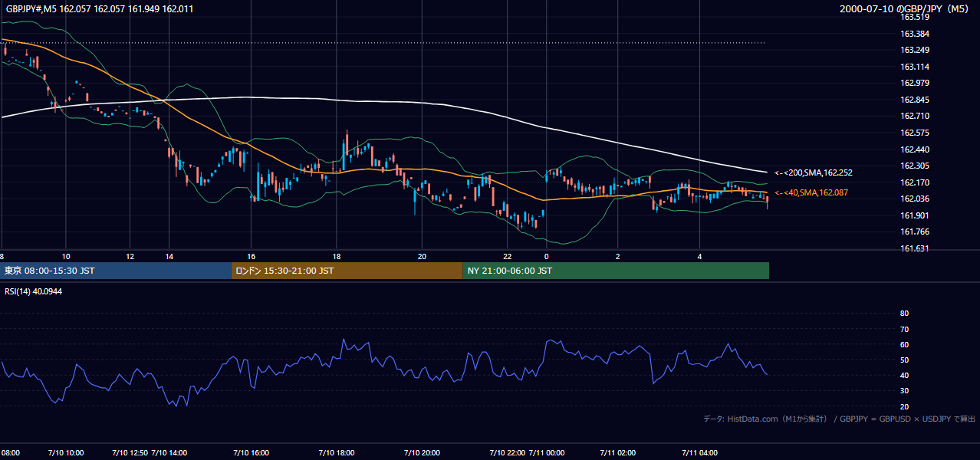
Task: Click the 7/11 02:00 date label
Action: click(618, 452)
